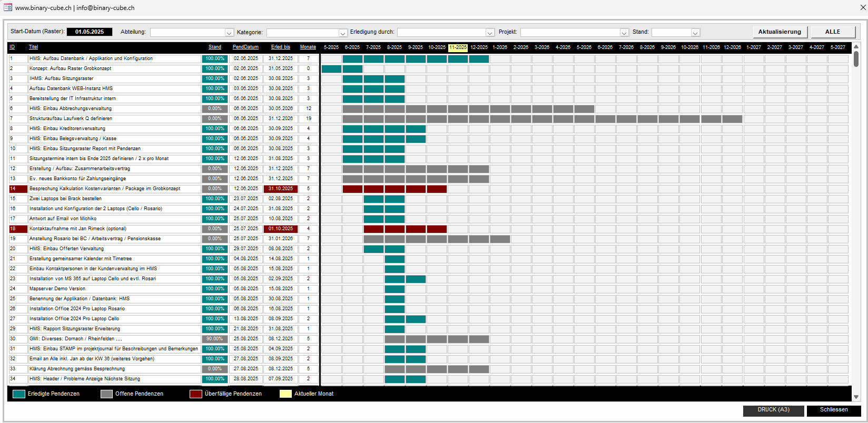Expand the Kategorie combo box
868x423 pixels.
343,33
